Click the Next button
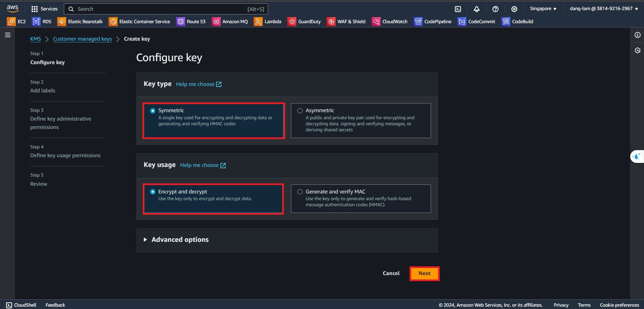The height and width of the screenshot is (309, 644). (424, 273)
